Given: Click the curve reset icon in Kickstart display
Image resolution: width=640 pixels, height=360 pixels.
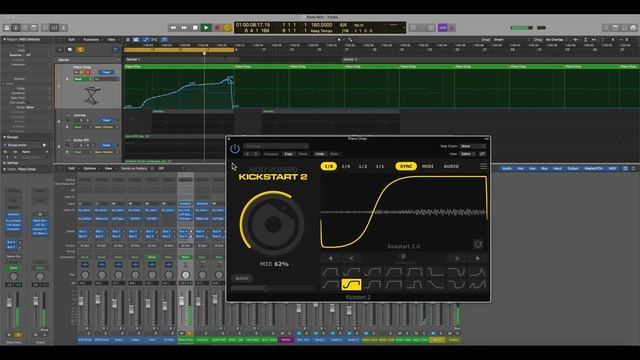Looking at the screenshot, I should tap(478, 244).
